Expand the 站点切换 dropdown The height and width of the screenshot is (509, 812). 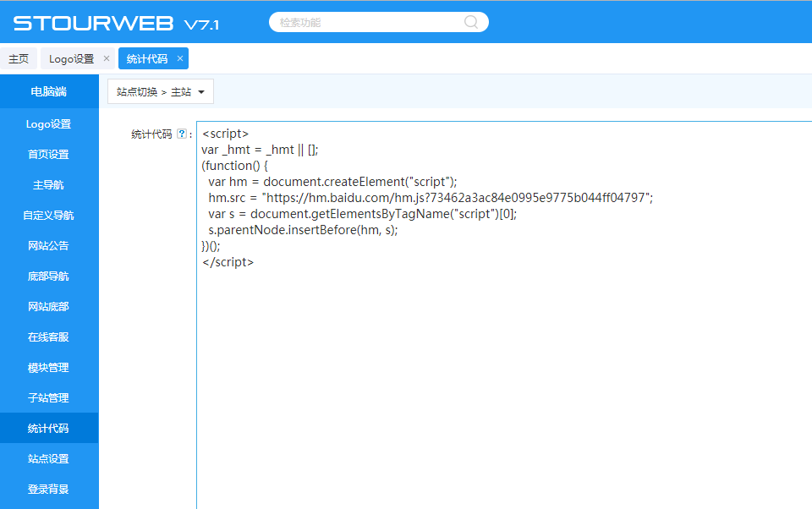(x=161, y=91)
